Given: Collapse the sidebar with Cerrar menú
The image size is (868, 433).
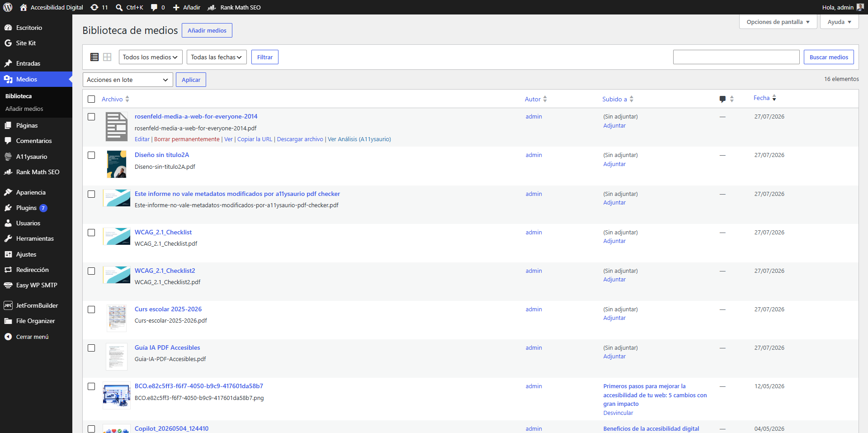Looking at the screenshot, I should [x=36, y=337].
